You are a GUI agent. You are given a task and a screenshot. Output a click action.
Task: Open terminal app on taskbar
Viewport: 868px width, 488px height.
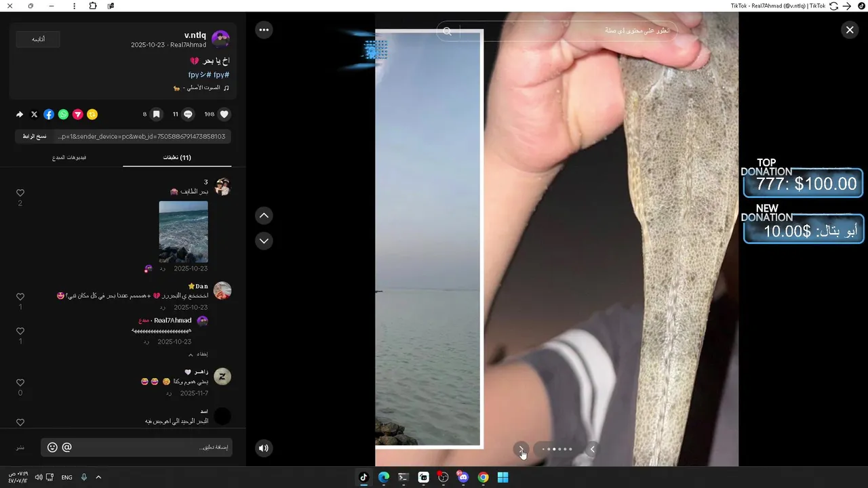pos(403,477)
